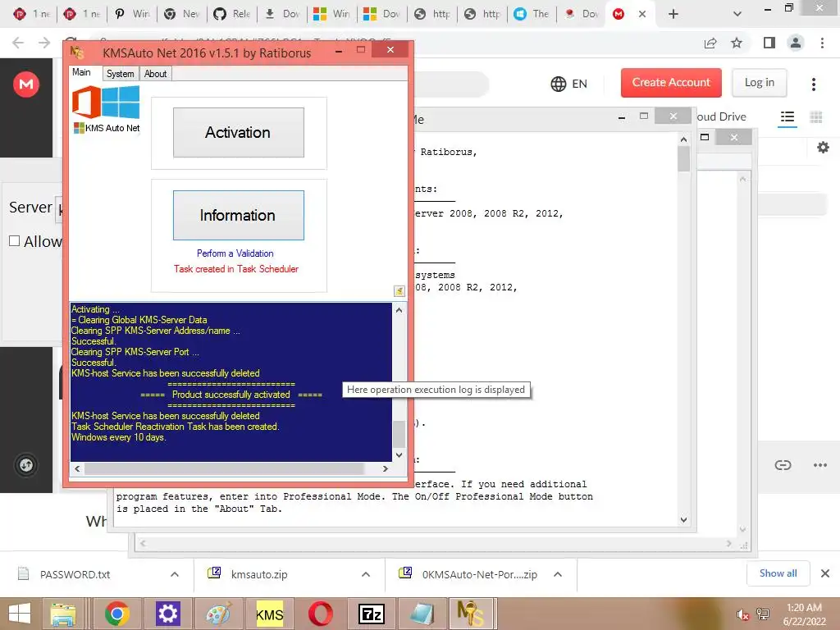Image resolution: width=840 pixels, height=630 pixels.
Task: Toggle the Allow checkbox
Action: tap(15, 241)
